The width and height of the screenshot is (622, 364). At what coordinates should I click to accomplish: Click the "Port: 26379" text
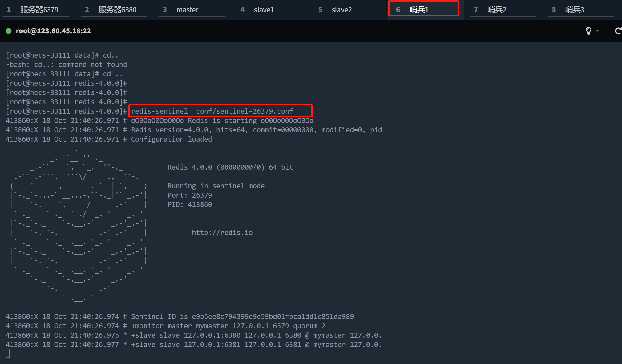pos(190,195)
